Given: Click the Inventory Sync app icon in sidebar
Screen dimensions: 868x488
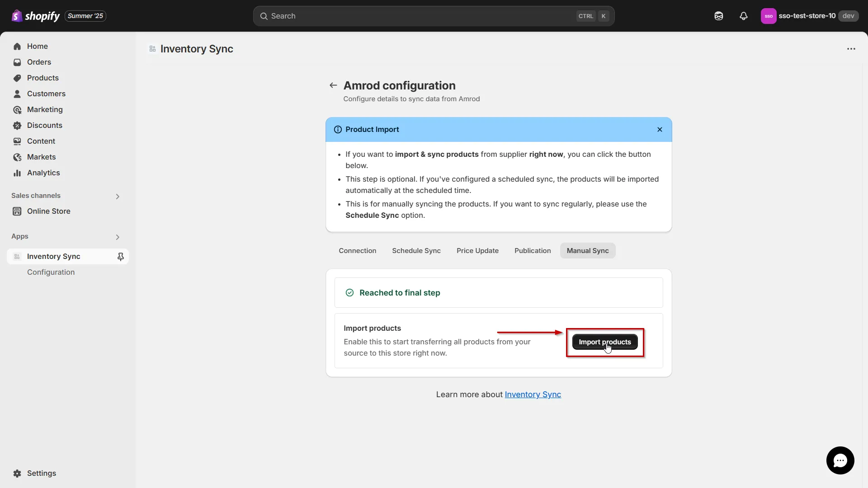Looking at the screenshot, I should 17,256.
